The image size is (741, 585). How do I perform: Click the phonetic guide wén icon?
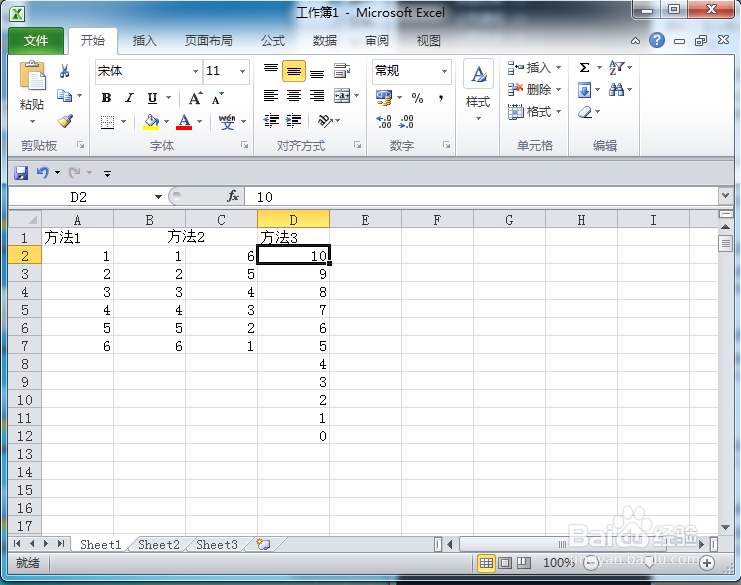point(227,122)
